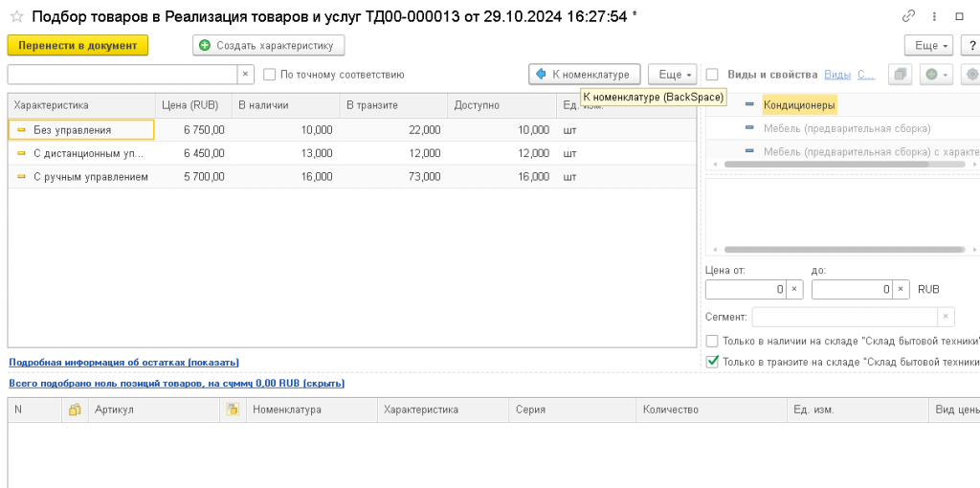Click the icon column header left of Номенклатура
The width and height of the screenshot is (980, 488).
click(233, 410)
